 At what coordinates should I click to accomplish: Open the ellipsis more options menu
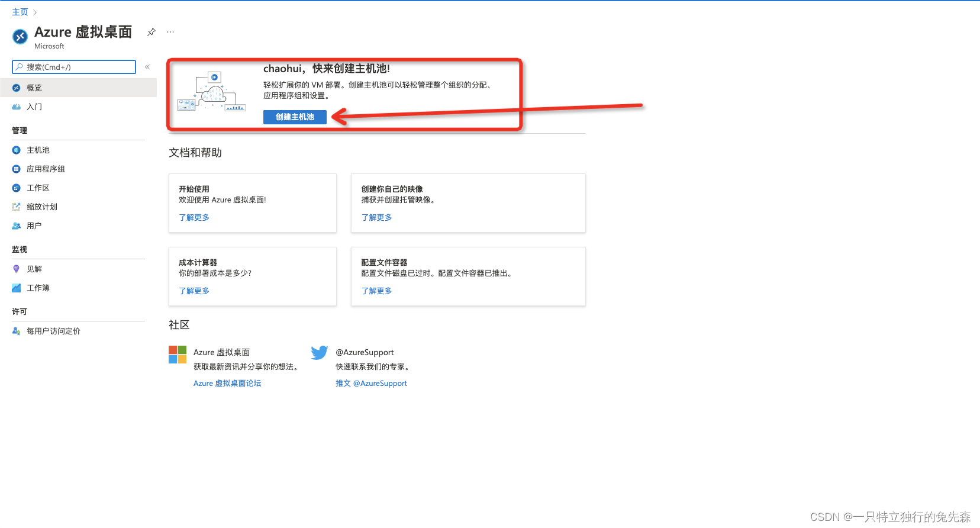click(170, 32)
